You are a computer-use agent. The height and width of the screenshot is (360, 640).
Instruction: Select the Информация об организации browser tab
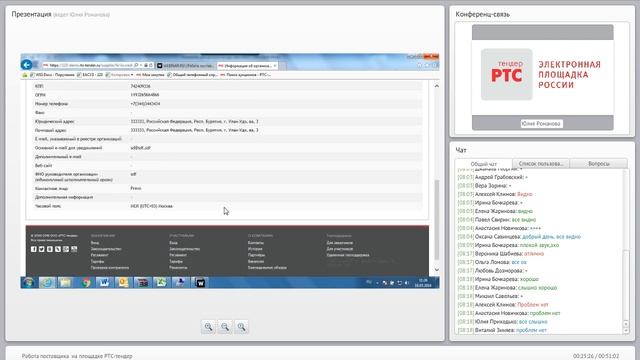(248, 66)
